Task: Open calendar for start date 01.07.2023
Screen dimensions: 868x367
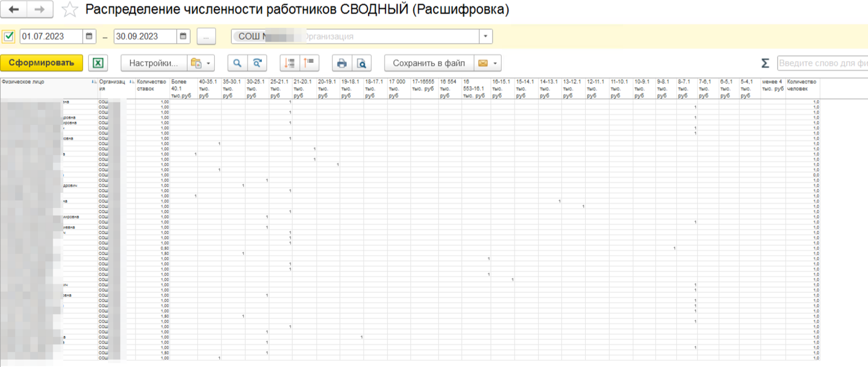Action: [x=89, y=37]
